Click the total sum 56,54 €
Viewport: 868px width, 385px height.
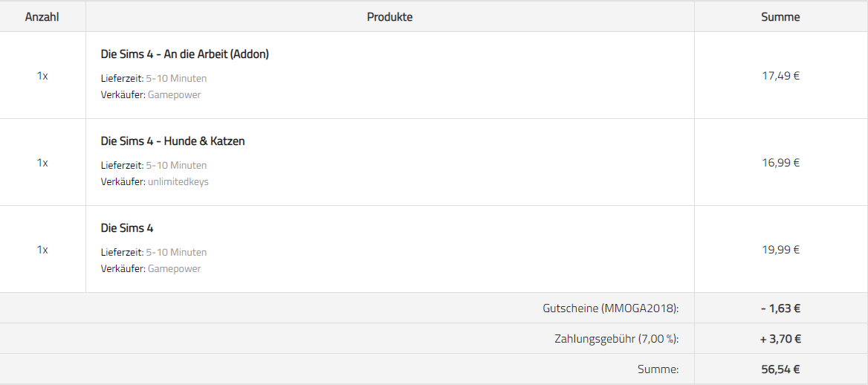(x=780, y=369)
